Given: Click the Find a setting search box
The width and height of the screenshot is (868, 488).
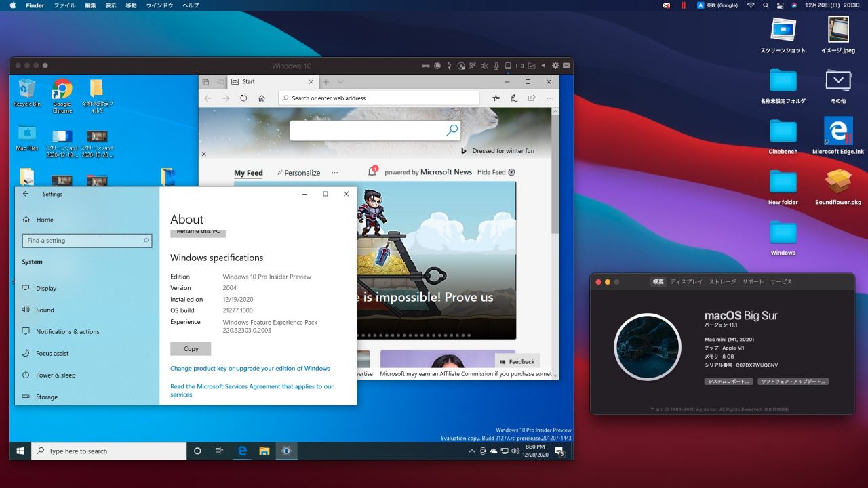Looking at the screenshot, I should (87, 241).
